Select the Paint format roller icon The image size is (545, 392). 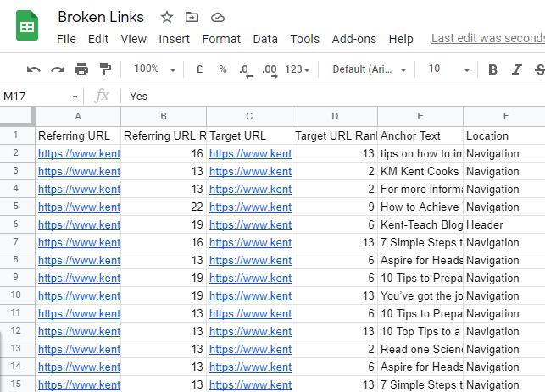pyautogui.click(x=105, y=69)
